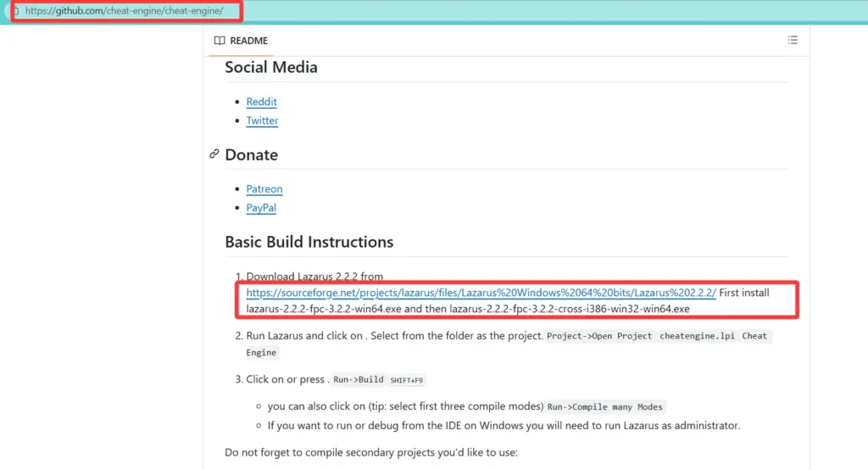Image resolution: width=868 pixels, height=470 pixels.
Task: Select the README tab
Action: 241,41
